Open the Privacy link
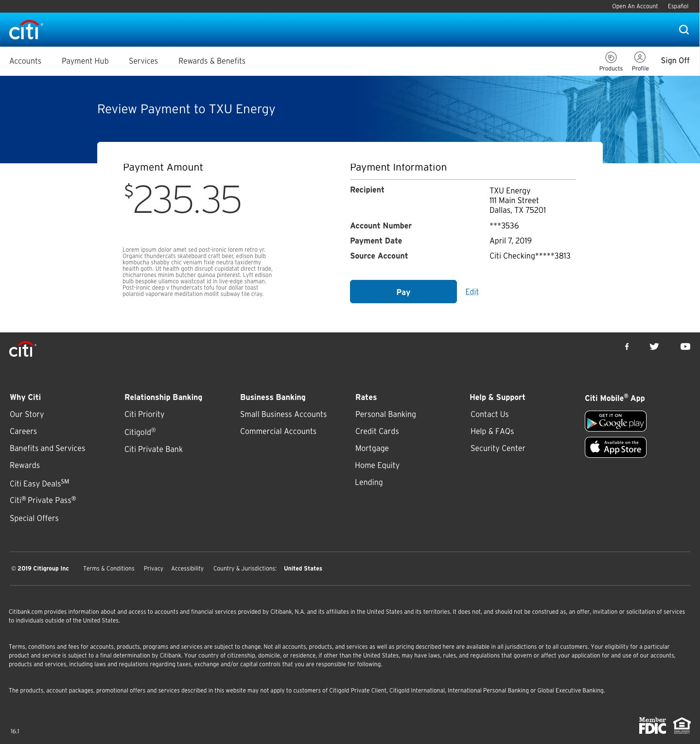Image resolution: width=700 pixels, height=744 pixels. (x=154, y=568)
